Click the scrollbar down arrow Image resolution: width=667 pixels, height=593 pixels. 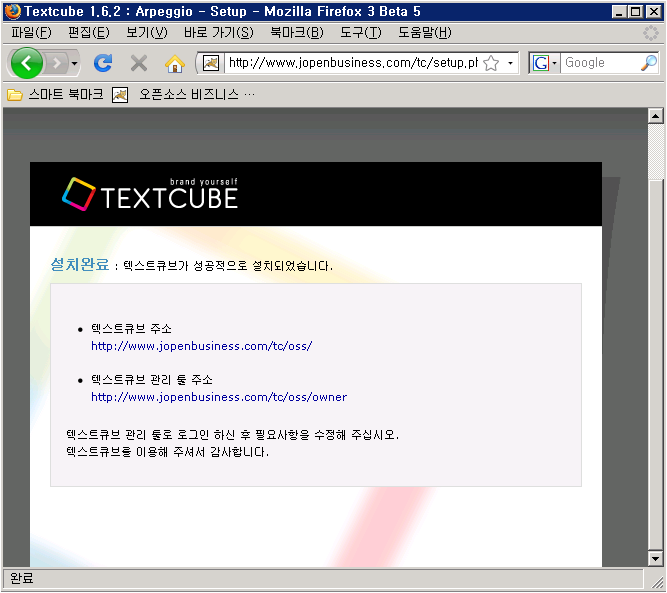click(655, 558)
